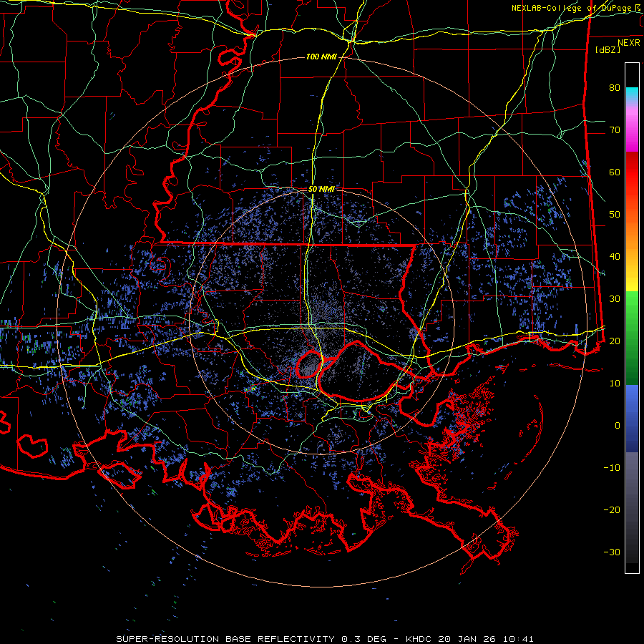Screen dimensions: 644x644
Task: Click the "10" value on the dBZ scale
Action: pos(615,384)
